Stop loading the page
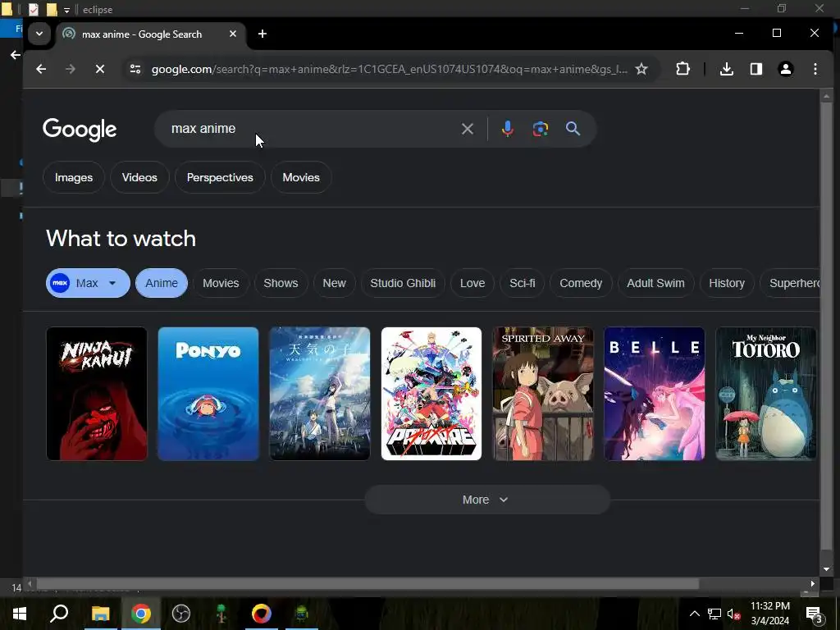840x630 pixels. [99, 69]
